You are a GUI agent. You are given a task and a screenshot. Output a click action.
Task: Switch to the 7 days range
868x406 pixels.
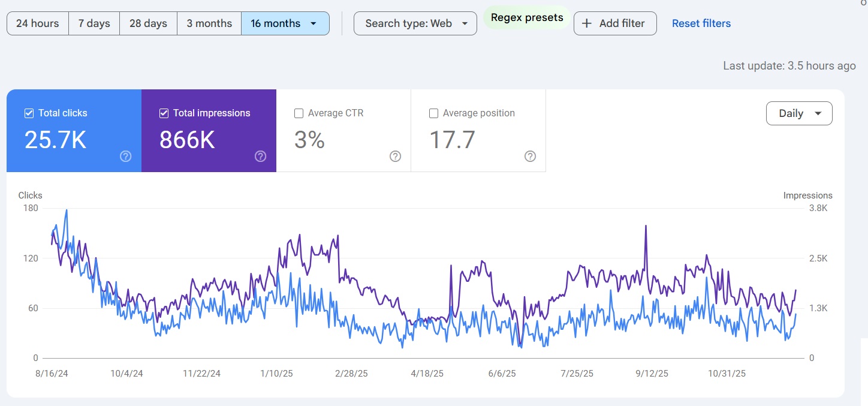94,23
